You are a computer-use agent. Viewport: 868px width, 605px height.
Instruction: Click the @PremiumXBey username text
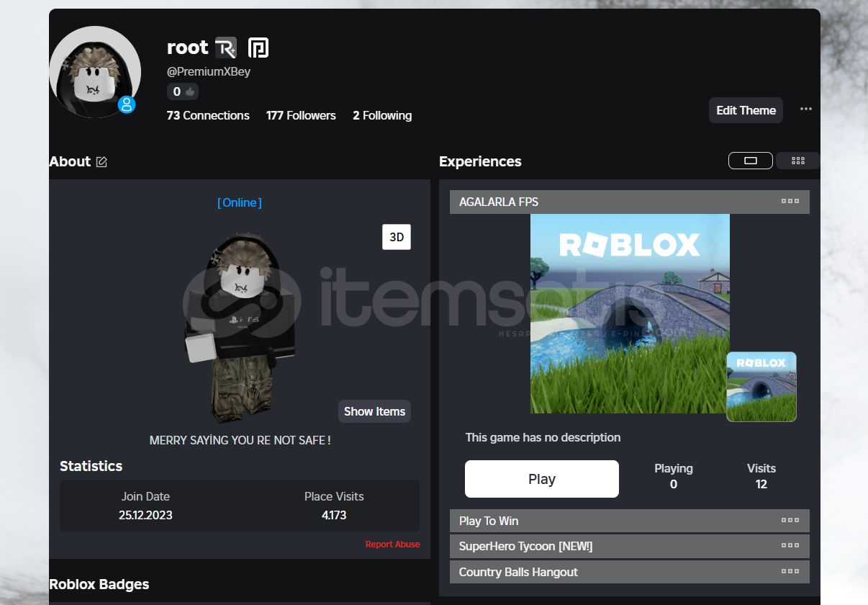coord(209,71)
